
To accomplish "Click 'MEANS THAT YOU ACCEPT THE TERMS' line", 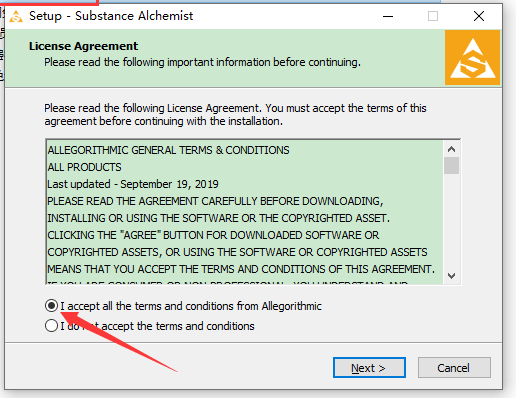I will (x=241, y=269).
